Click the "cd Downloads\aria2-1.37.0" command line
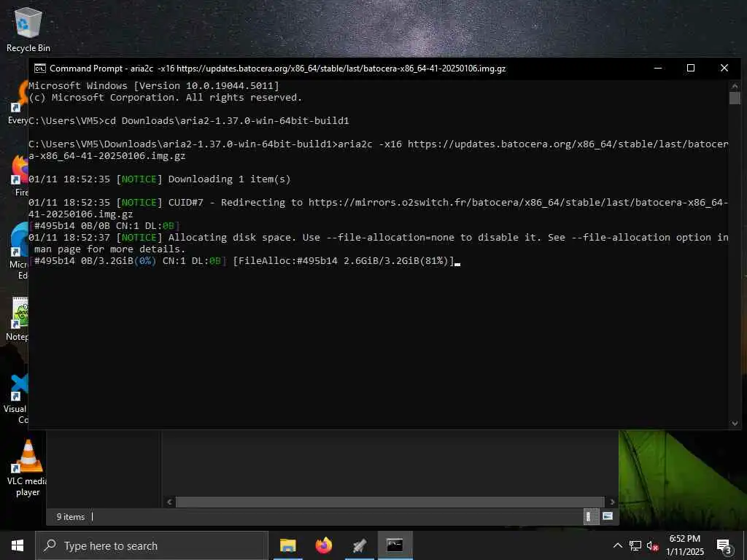The height and width of the screenshot is (560, 747). coord(189,121)
